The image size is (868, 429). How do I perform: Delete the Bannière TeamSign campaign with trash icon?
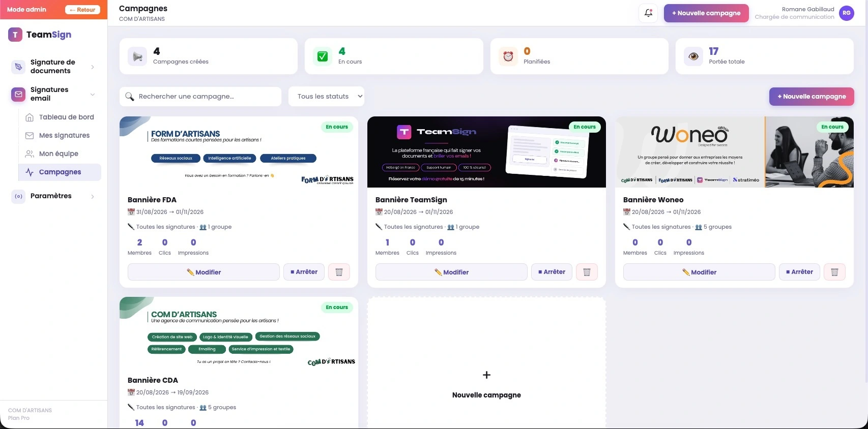point(587,272)
